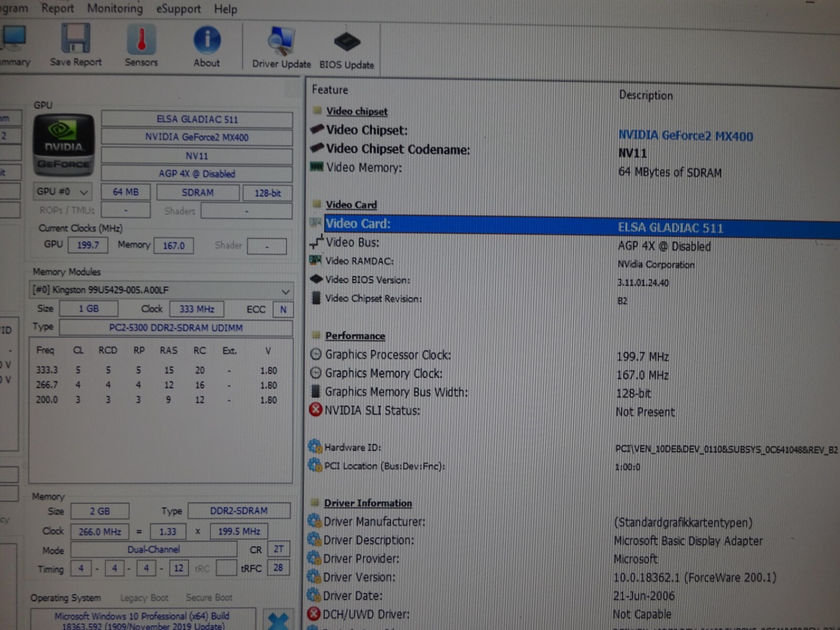Click Graphics Memory Bus Width icon
840x630 pixels.
pos(316,391)
